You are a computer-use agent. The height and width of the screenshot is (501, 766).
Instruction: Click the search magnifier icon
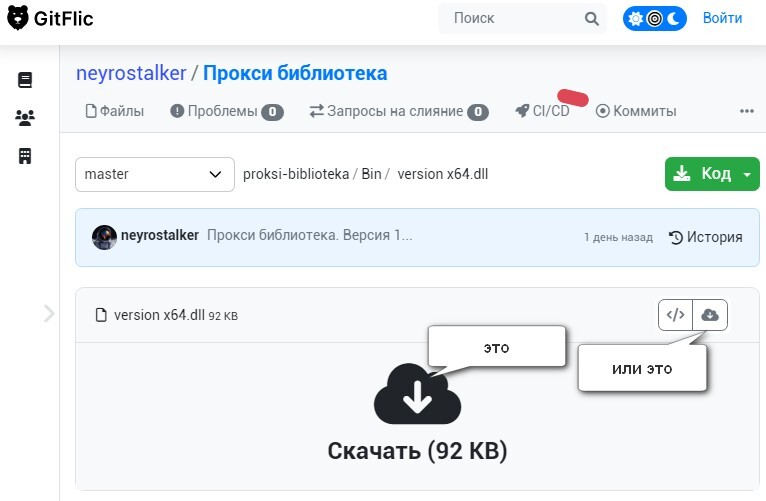pyautogui.click(x=592, y=19)
